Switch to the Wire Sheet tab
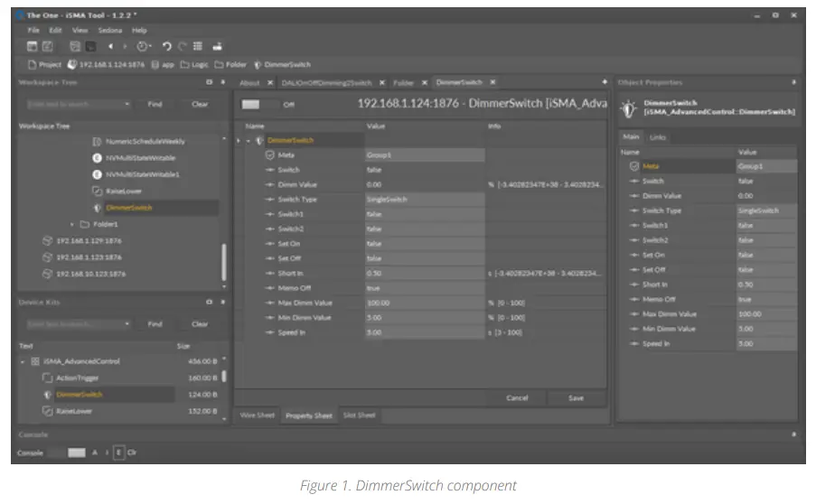816x504 pixels. [257, 415]
